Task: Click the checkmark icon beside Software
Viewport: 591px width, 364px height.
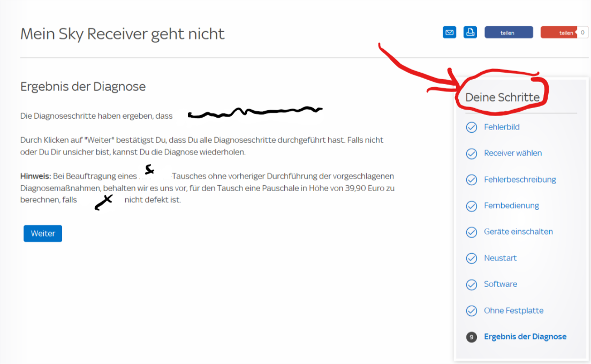Action: [x=472, y=284]
